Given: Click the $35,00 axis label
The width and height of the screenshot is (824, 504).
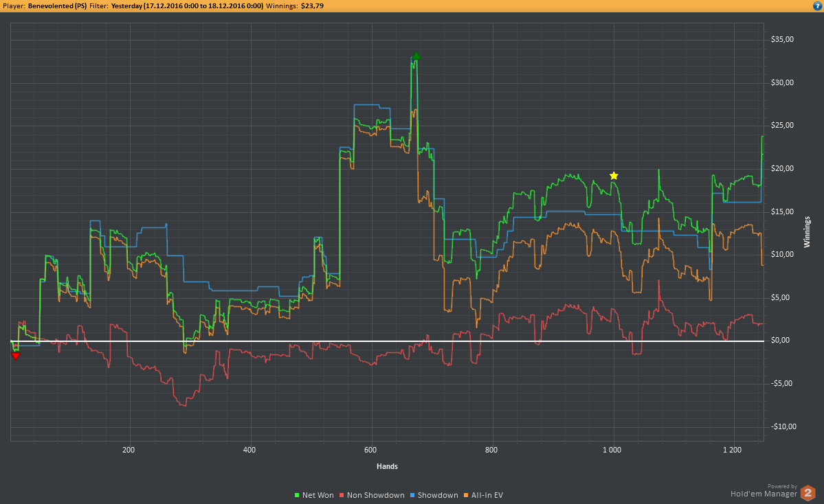Looking at the screenshot, I should 783,39.
